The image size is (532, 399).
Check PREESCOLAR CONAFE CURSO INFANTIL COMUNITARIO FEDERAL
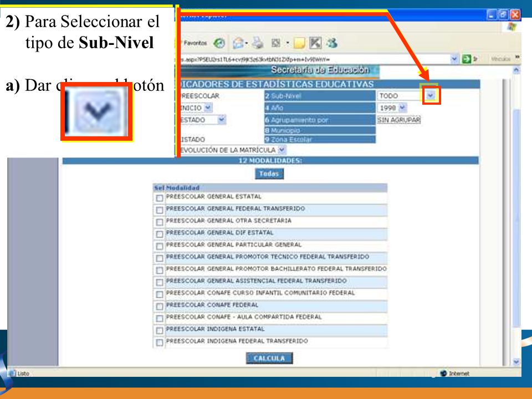(x=160, y=294)
